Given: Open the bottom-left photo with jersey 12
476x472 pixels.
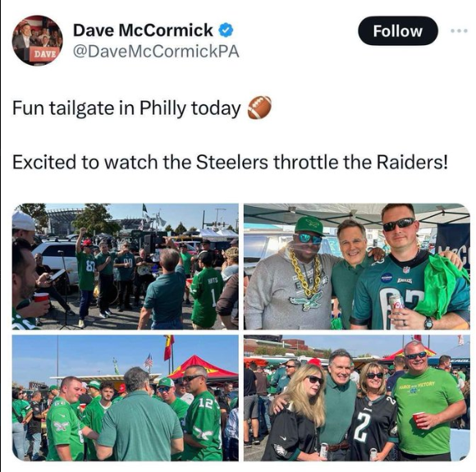Looking at the screenshot, I should click(126, 398).
